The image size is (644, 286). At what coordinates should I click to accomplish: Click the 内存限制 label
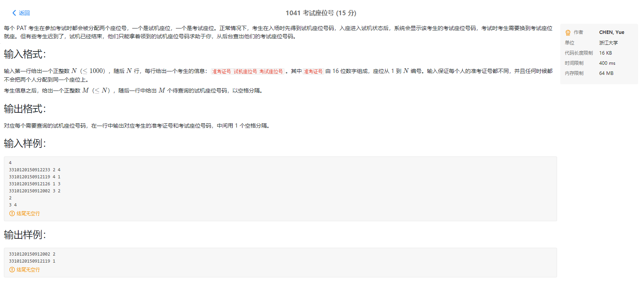pos(574,73)
